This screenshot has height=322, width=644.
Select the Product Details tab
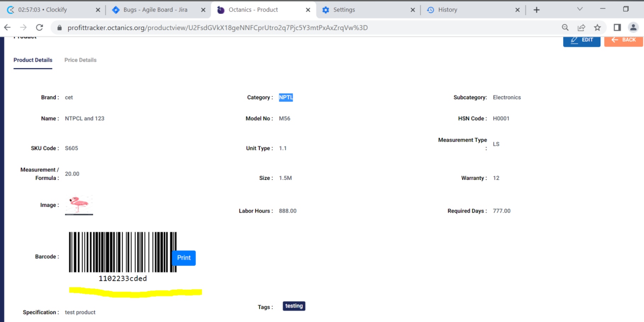click(x=33, y=60)
